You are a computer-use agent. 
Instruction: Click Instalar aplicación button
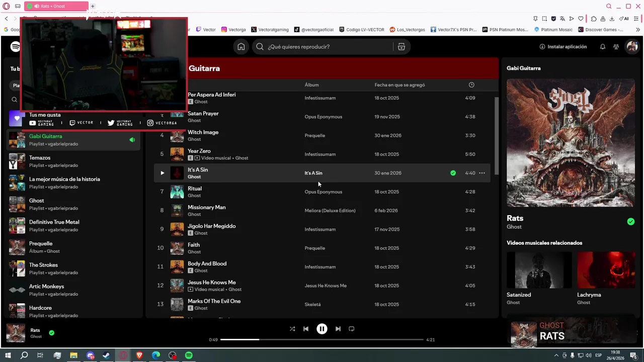click(x=563, y=47)
